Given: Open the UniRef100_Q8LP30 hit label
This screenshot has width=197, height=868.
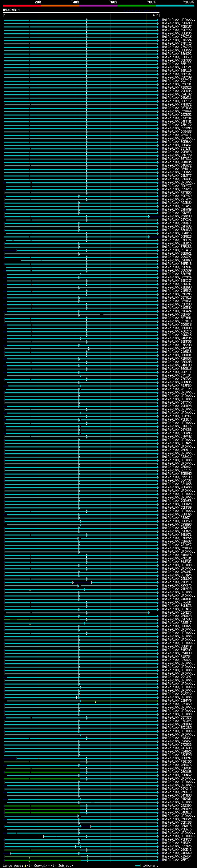Looking at the screenshot, I should pos(177,33).
